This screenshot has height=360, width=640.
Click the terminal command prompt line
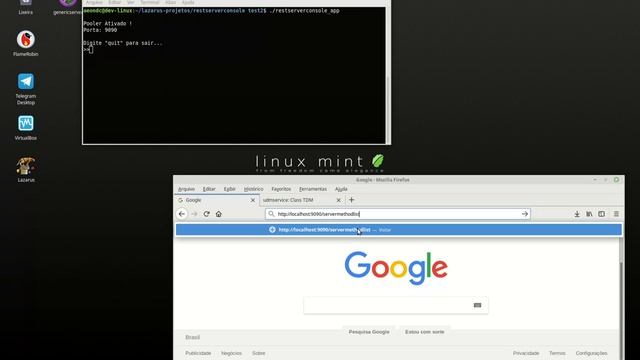coord(211,11)
